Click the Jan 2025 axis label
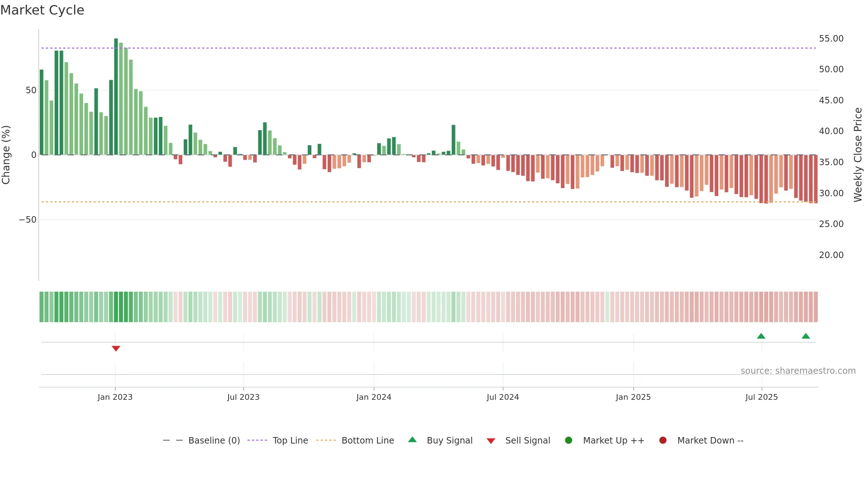This screenshot has height=488, width=868. coord(633,397)
